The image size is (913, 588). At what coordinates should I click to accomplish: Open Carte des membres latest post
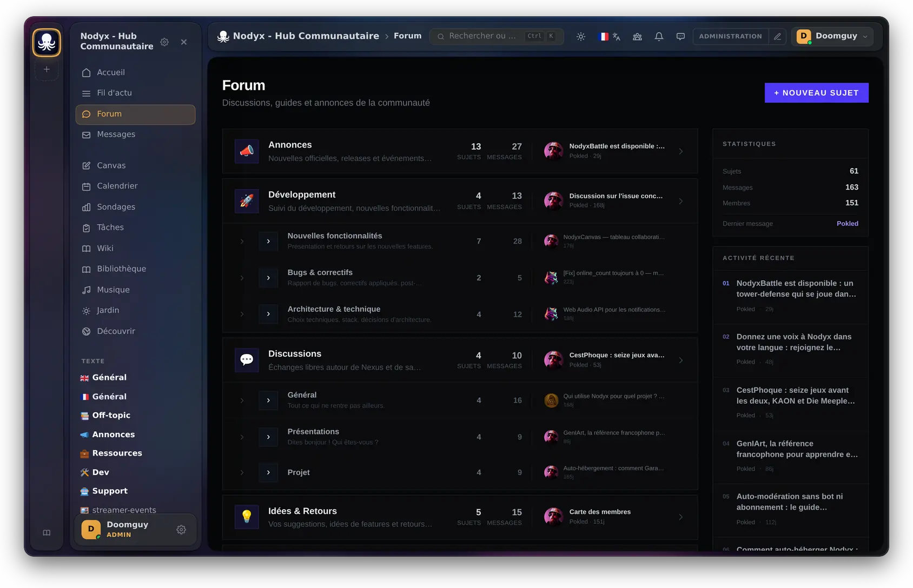pyautogui.click(x=600, y=512)
